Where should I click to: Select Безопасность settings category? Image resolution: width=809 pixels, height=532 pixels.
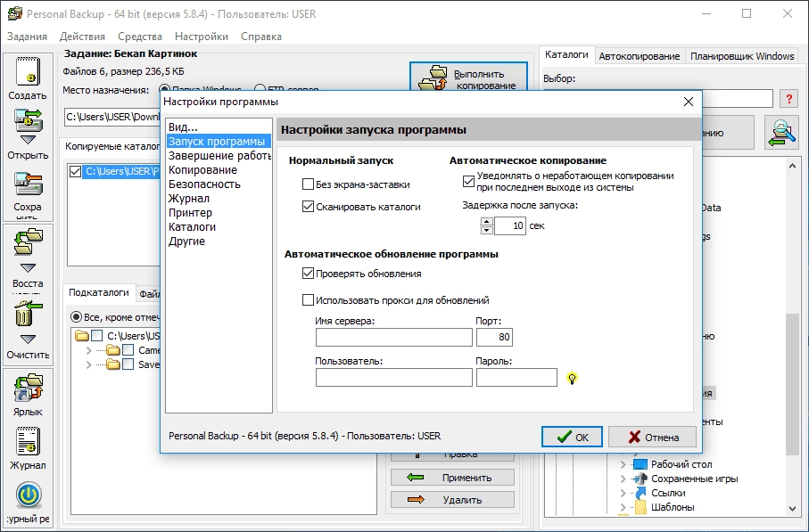(219, 184)
